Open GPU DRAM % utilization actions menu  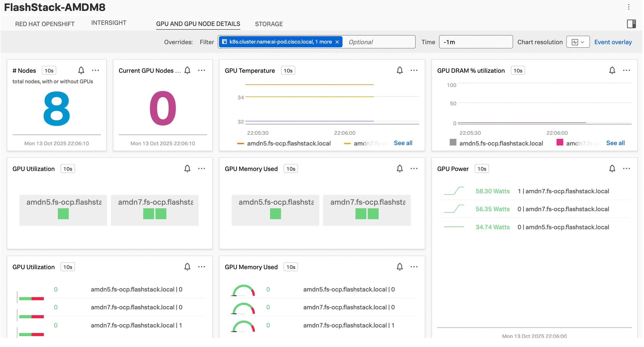coord(626,70)
